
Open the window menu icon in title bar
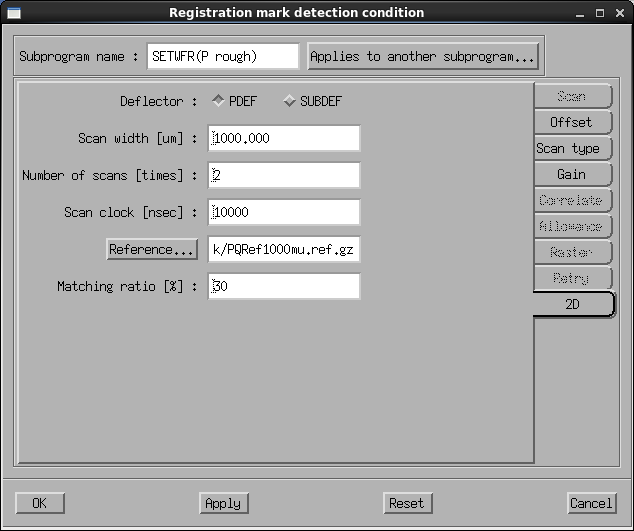click(x=13, y=13)
